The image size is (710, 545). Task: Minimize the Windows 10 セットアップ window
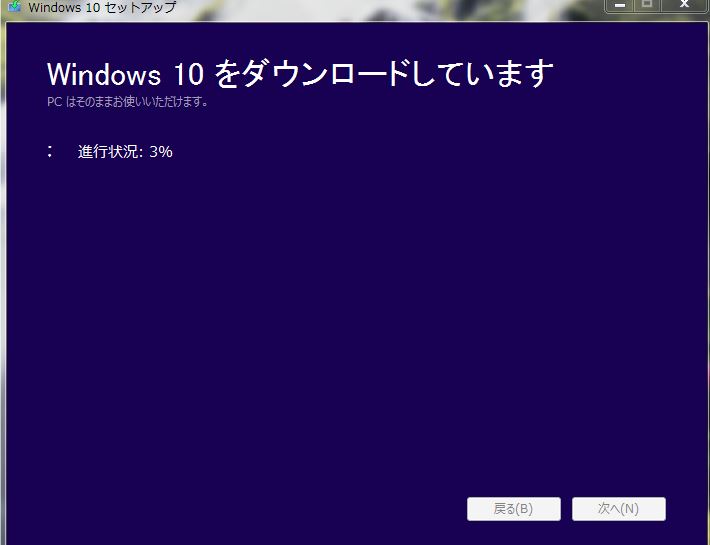[620, 5]
